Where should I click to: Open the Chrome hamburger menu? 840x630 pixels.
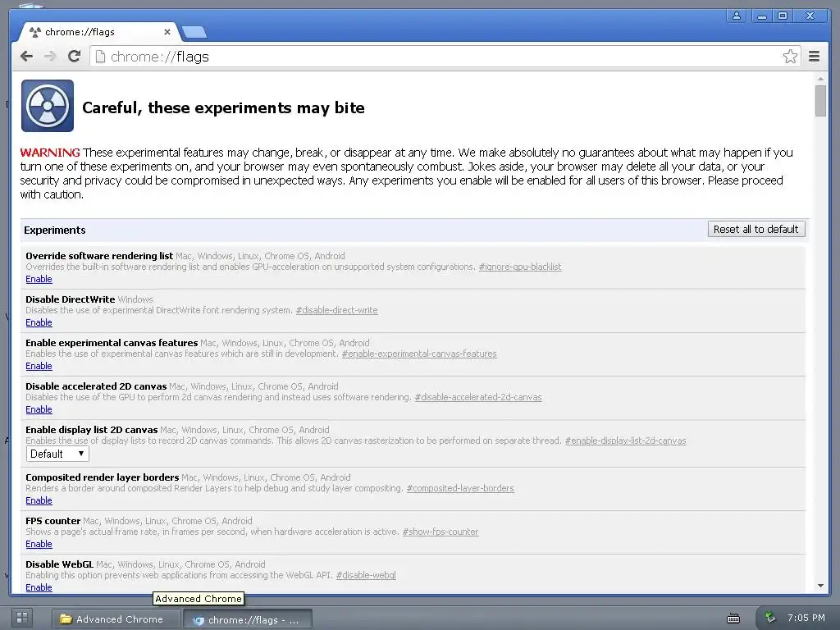(814, 57)
